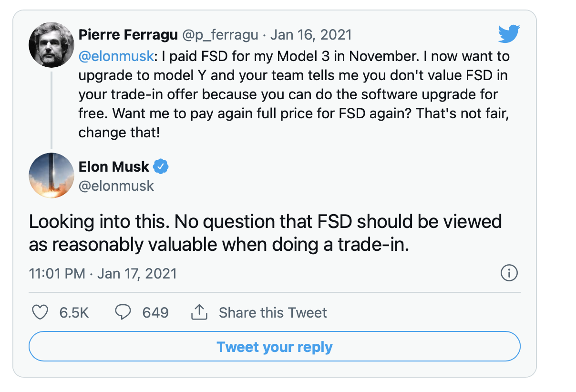Viewport: 576px width, 392px height.
Task: Click the Twitter bird logo
Action: point(509,34)
